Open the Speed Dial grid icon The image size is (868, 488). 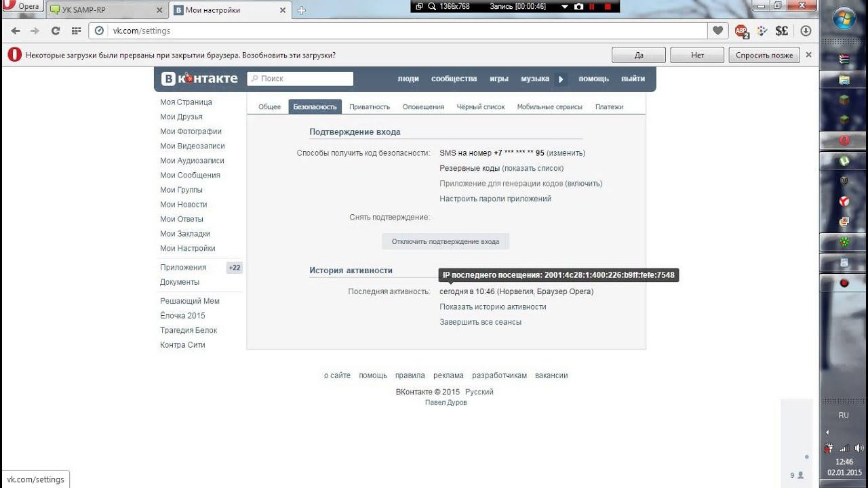[76, 30]
